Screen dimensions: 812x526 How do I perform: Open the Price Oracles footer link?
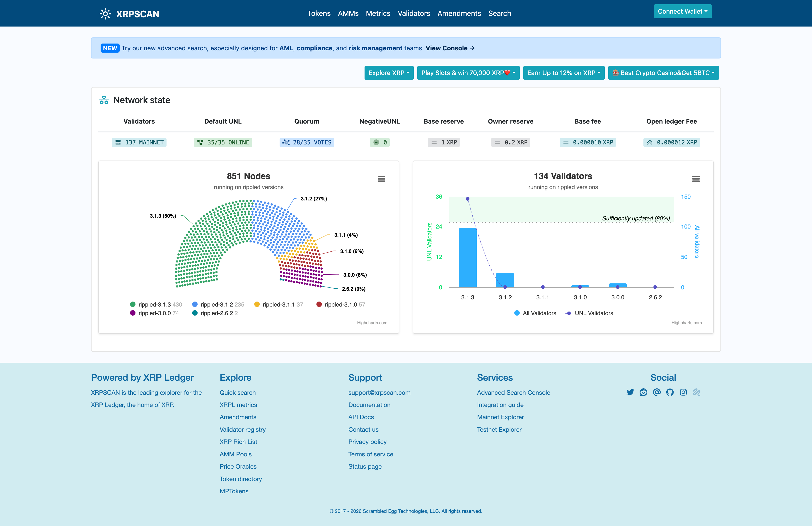pos(238,466)
